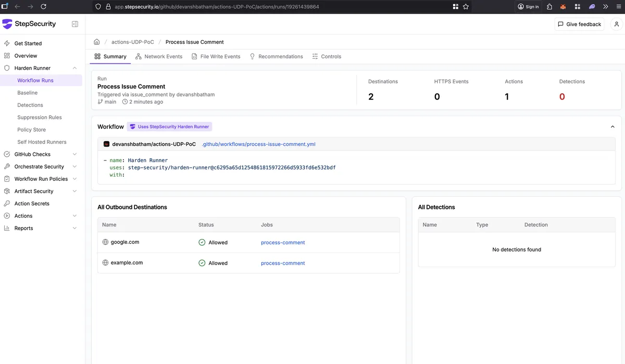
Task: Open Policy Store page
Action: point(31,130)
